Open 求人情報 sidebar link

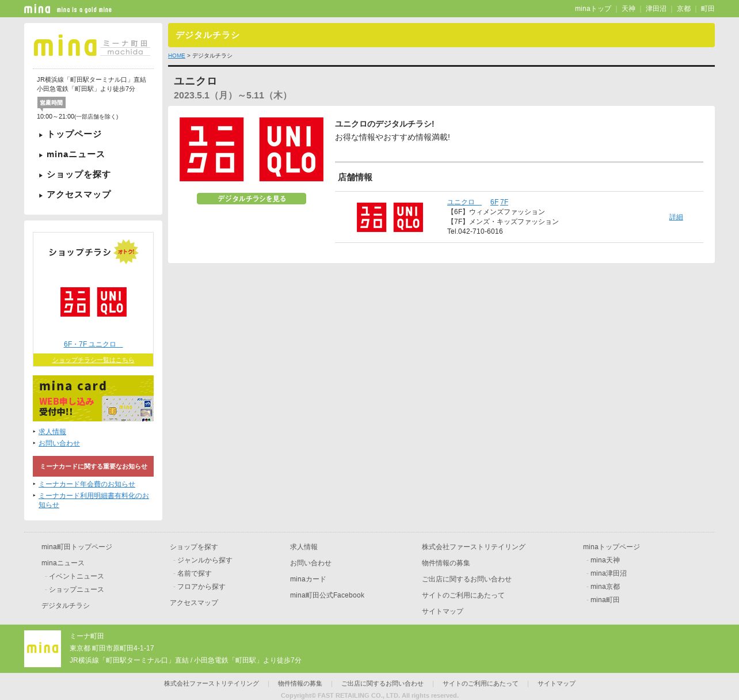click(x=52, y=432)
